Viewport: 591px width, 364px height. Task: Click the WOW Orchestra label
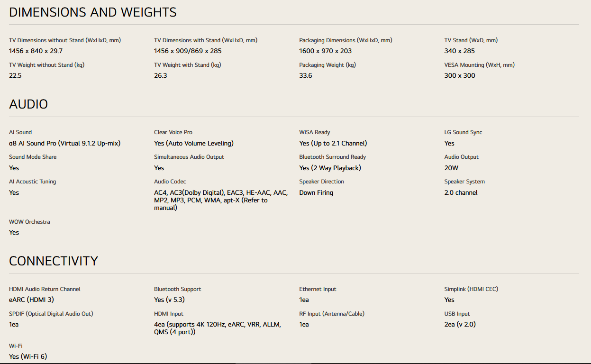click(29, 222)
